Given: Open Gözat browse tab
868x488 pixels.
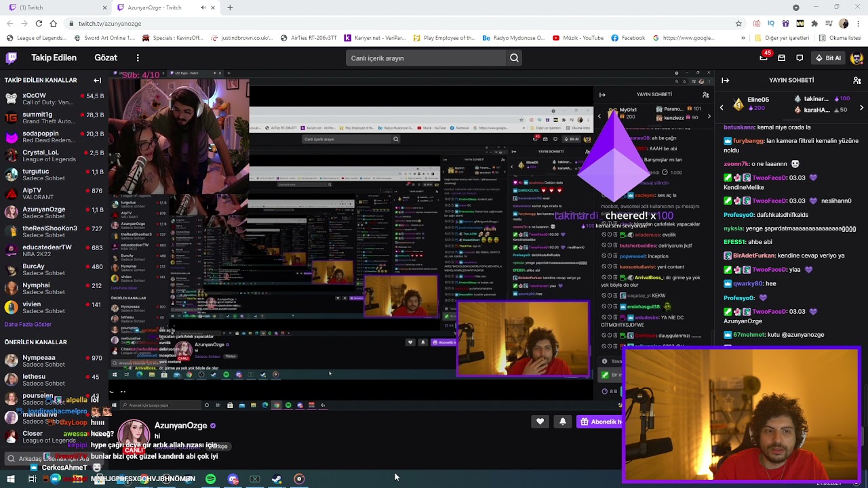Looking at the screenshot, I should (106, 58).
